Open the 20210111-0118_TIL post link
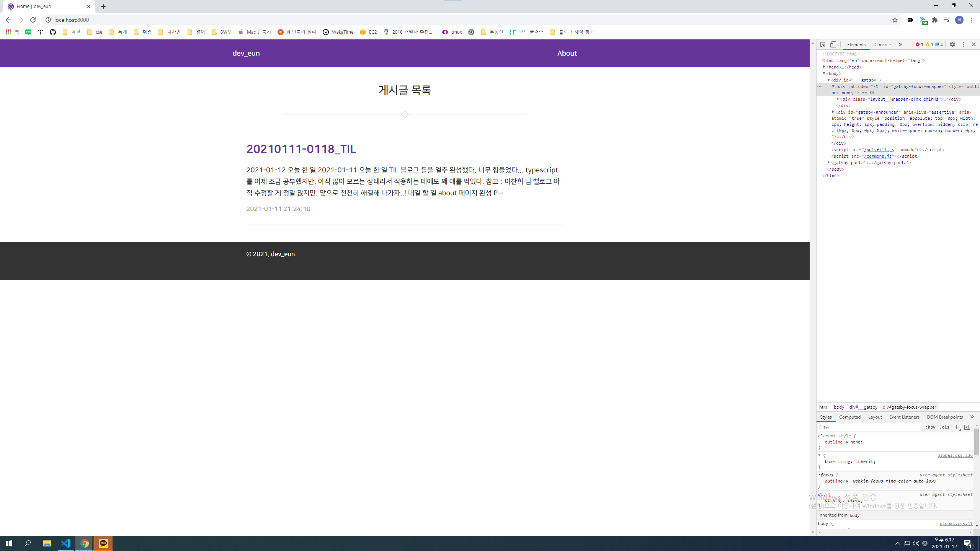Viewport: 980px width, 551px height. pos(301,149)
